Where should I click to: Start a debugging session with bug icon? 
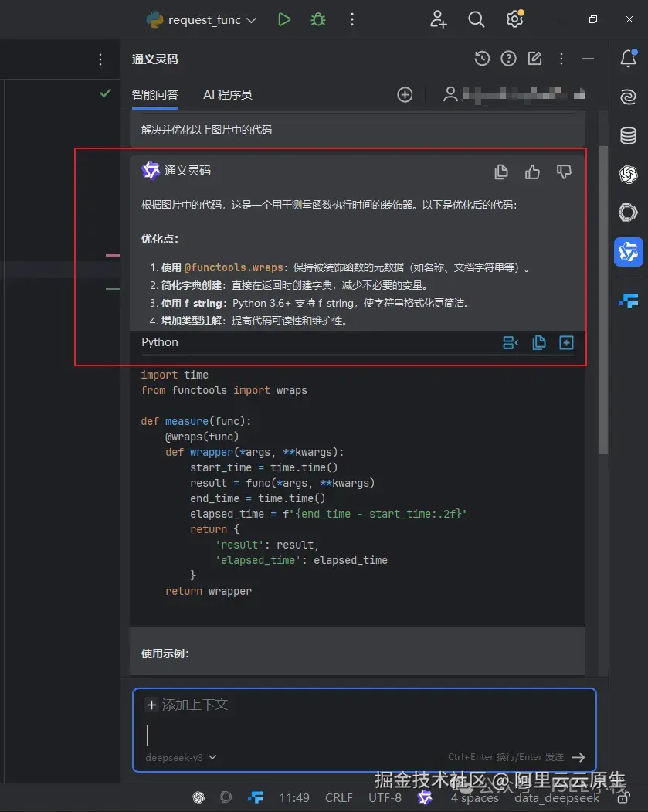[317, 19]
